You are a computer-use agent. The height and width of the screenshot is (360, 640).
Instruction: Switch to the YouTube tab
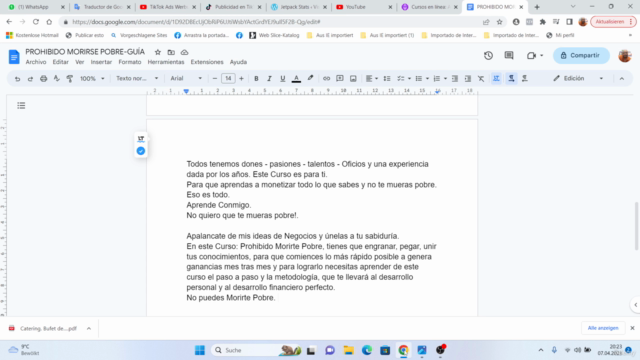tap(363, 7)
